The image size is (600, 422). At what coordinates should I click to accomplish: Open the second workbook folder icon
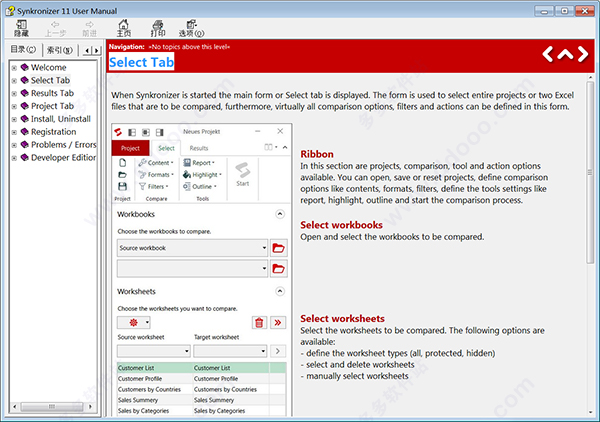tap(279, 269)
